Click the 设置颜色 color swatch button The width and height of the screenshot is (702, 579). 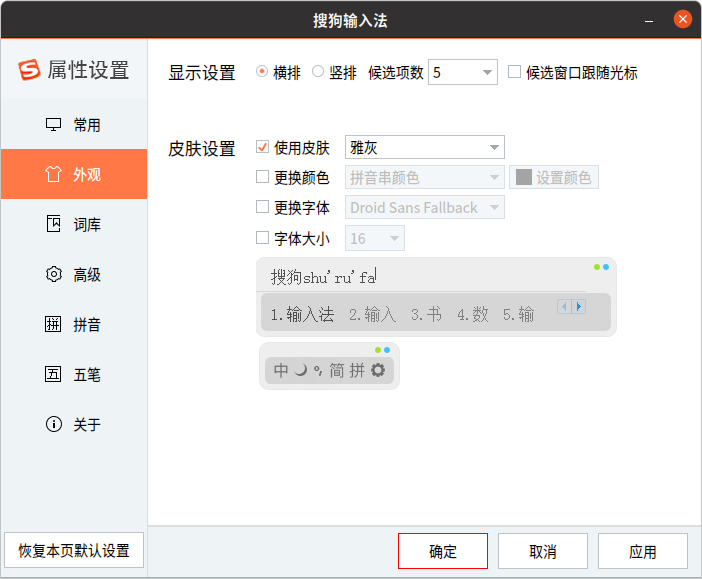554,178
